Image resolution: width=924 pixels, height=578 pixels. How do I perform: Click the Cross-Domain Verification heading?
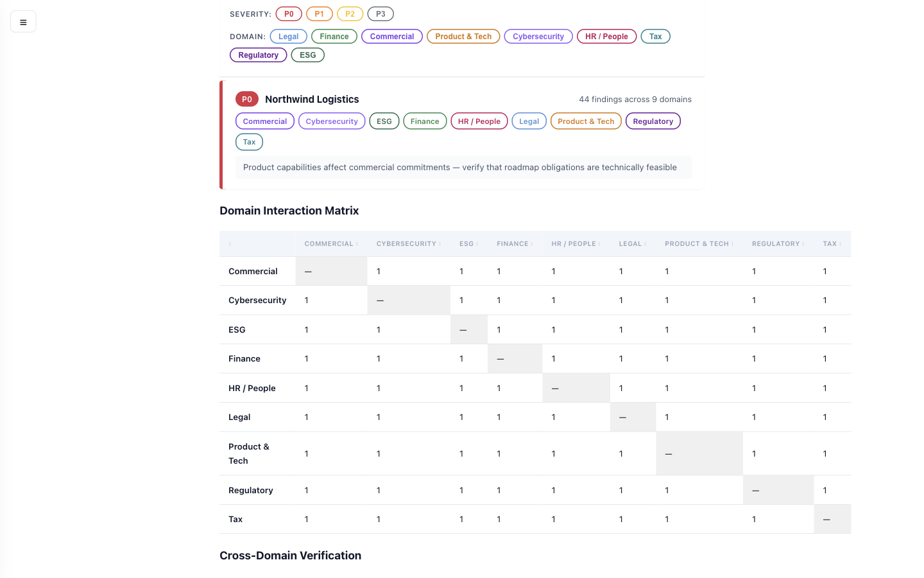(291, 556)
